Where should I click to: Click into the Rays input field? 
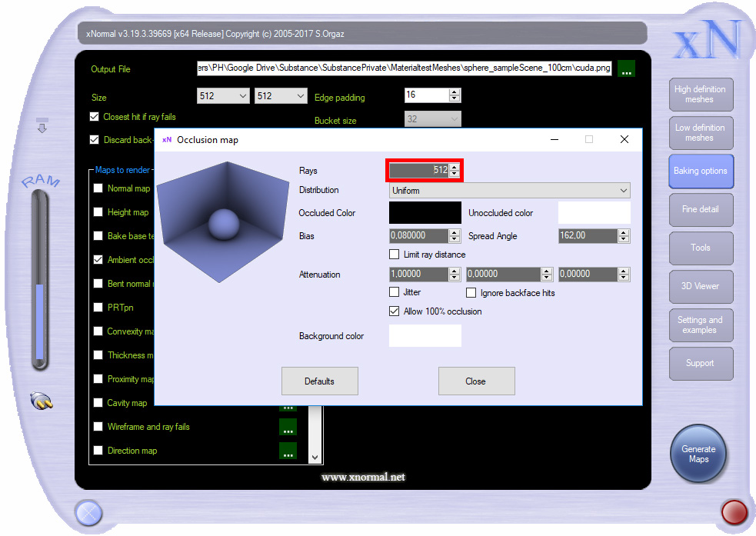click(x=419, y=171)
